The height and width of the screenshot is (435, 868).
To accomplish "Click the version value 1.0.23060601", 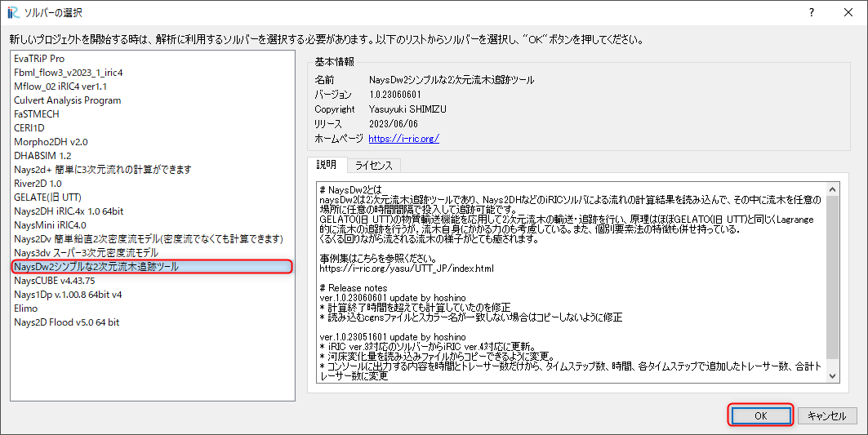I will tap(394, 95).
